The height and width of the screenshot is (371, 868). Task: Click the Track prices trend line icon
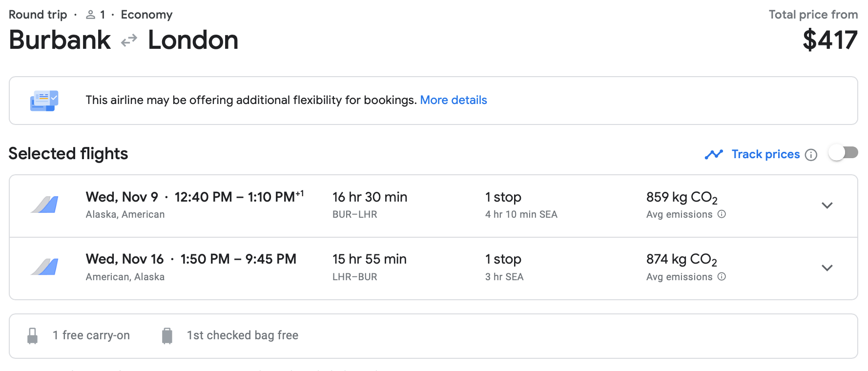click(x=714, y=155)
